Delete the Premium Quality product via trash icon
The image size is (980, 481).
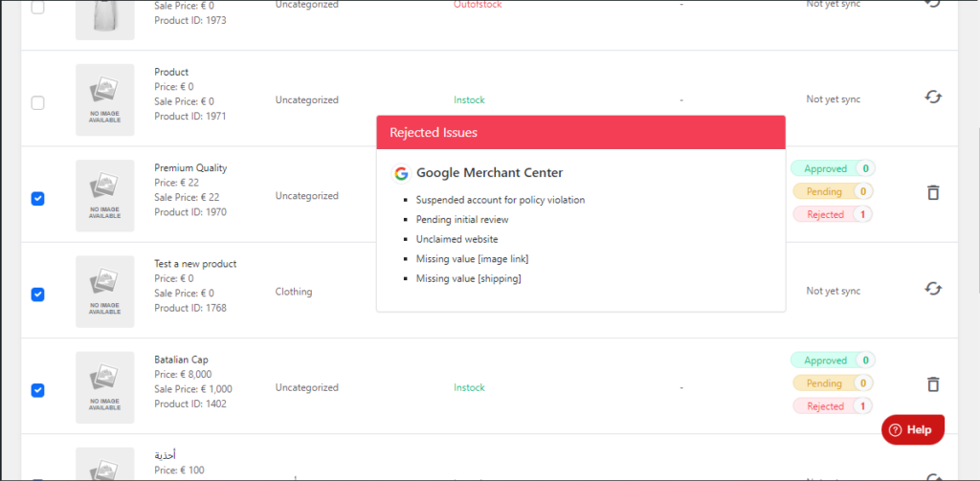[x=933, y=192]
